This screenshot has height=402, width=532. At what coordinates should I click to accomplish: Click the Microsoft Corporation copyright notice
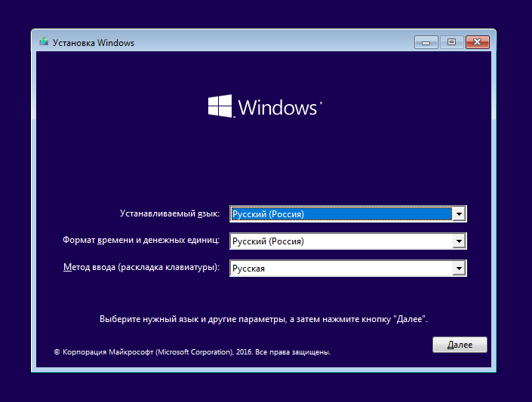coord(192,352)
